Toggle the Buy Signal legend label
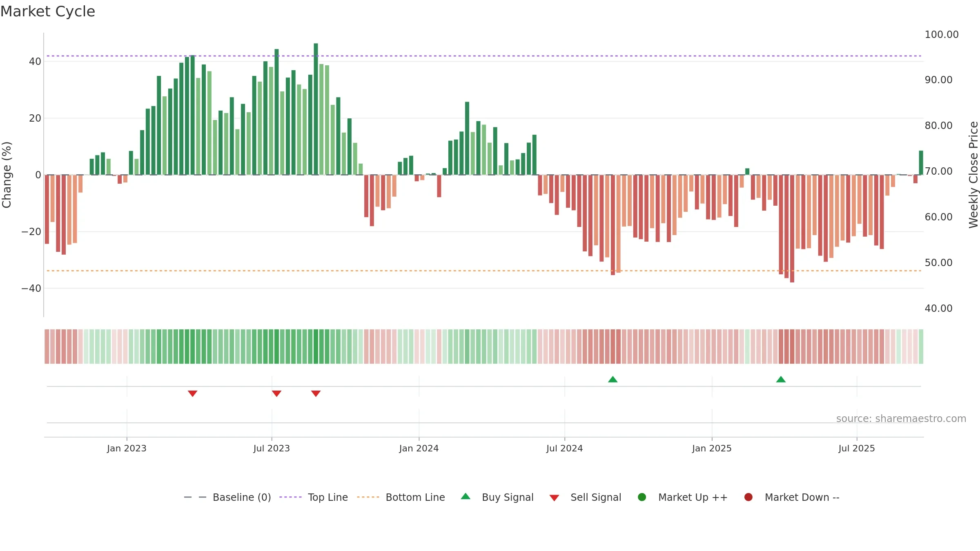The height and width of the screenshot is (551, 980). click(x=508, y=497)
